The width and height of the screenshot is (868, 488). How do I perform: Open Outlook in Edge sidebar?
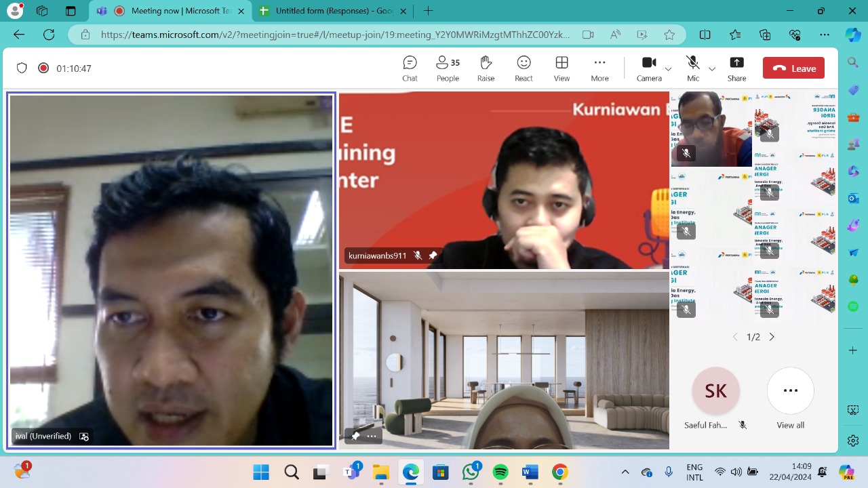853,198
